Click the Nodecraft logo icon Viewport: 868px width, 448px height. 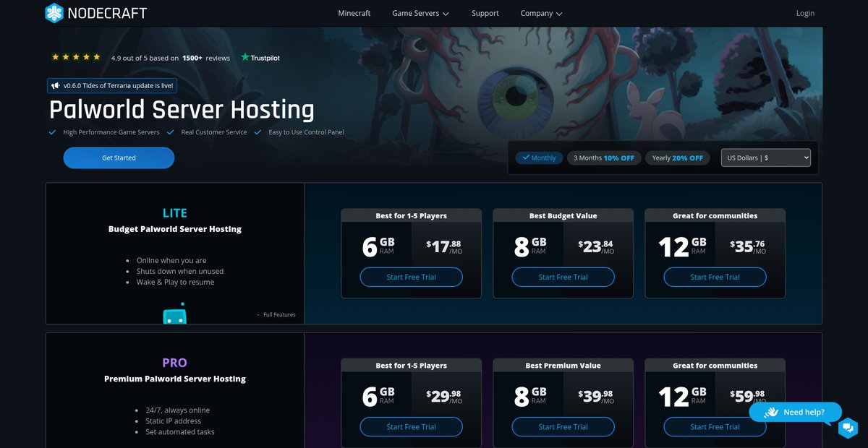(54, 13)
